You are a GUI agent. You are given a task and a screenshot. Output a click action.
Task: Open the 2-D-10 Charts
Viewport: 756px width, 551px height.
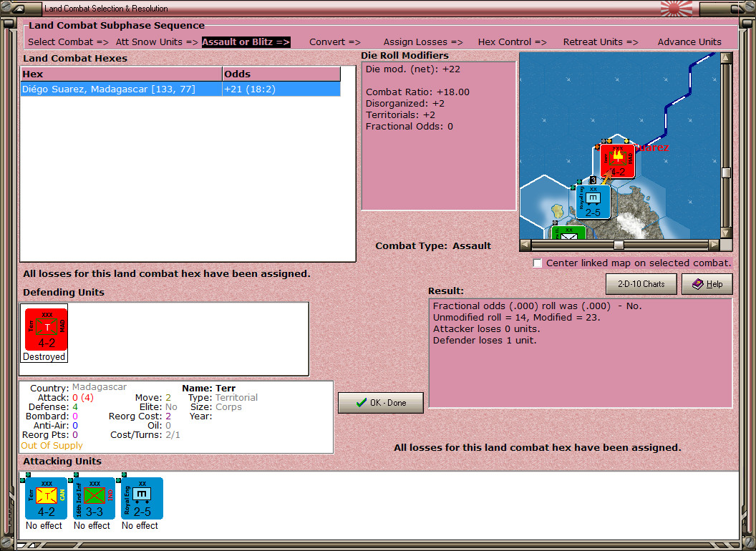641,284
